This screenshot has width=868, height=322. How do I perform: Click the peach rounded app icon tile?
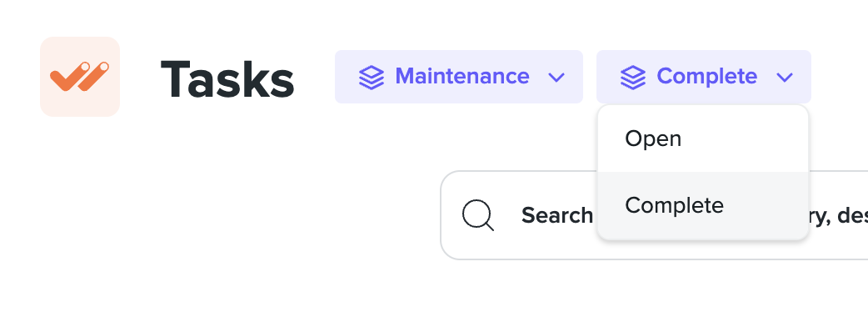coord(80,77)
